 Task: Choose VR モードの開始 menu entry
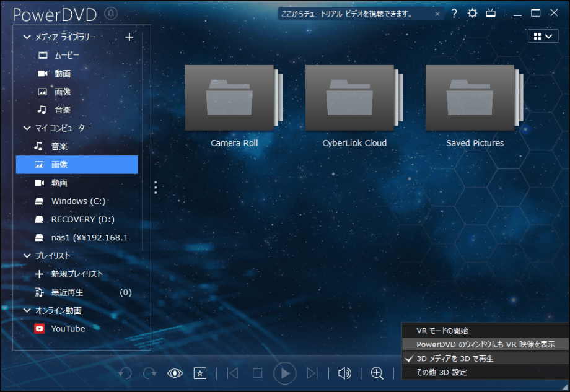tap(485, 331)
